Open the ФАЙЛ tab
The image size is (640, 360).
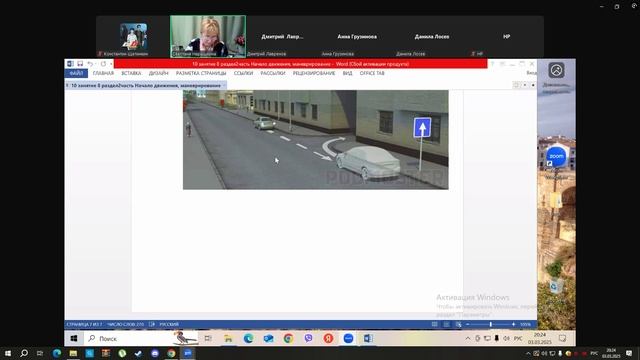[76, 73]
